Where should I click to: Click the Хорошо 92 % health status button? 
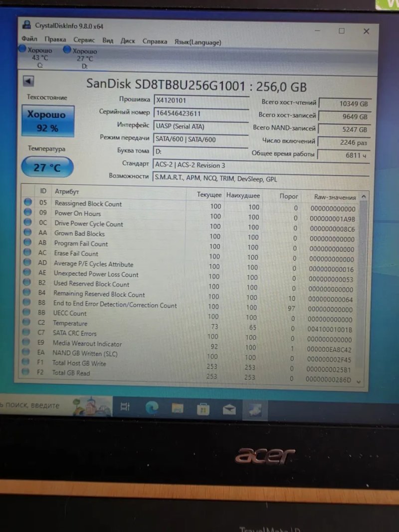coord(47,121)
